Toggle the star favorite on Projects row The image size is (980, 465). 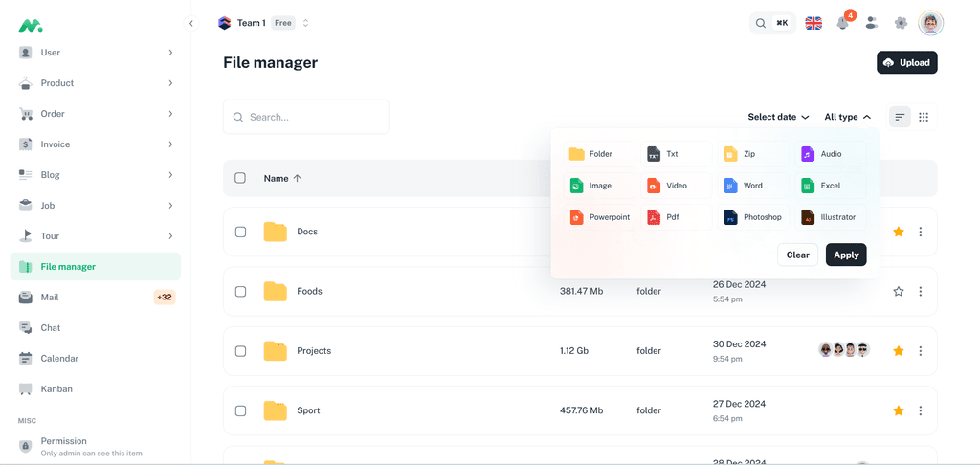(899, 351)
